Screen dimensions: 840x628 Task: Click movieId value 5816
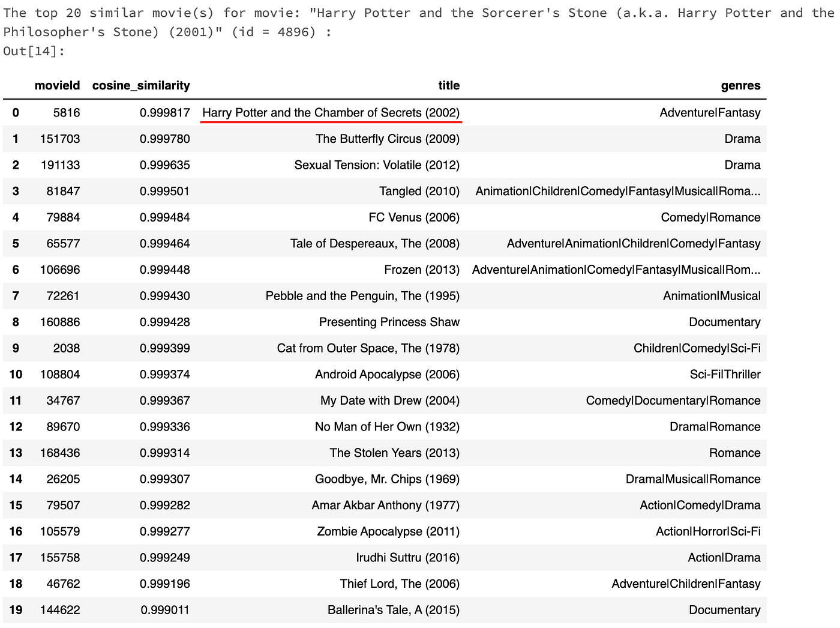[x=67, y=113]
